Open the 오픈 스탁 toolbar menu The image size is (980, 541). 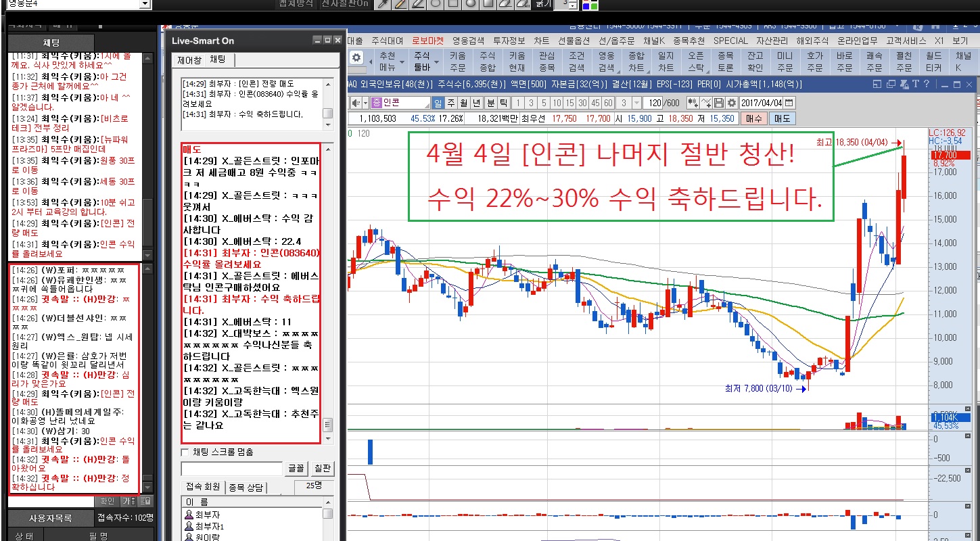(696, 62)
